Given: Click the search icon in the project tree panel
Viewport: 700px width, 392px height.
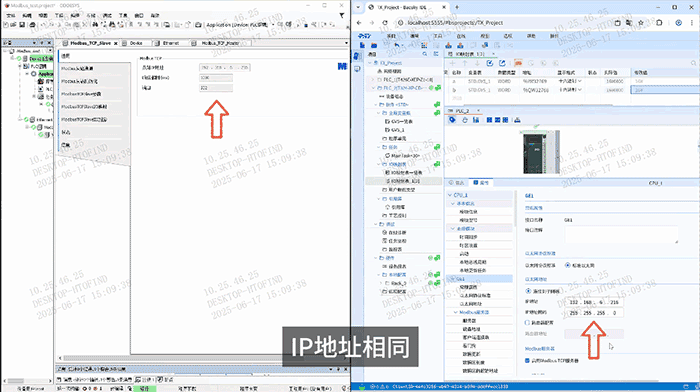Looking at the screenshot, I should click(x=425, y=54).
